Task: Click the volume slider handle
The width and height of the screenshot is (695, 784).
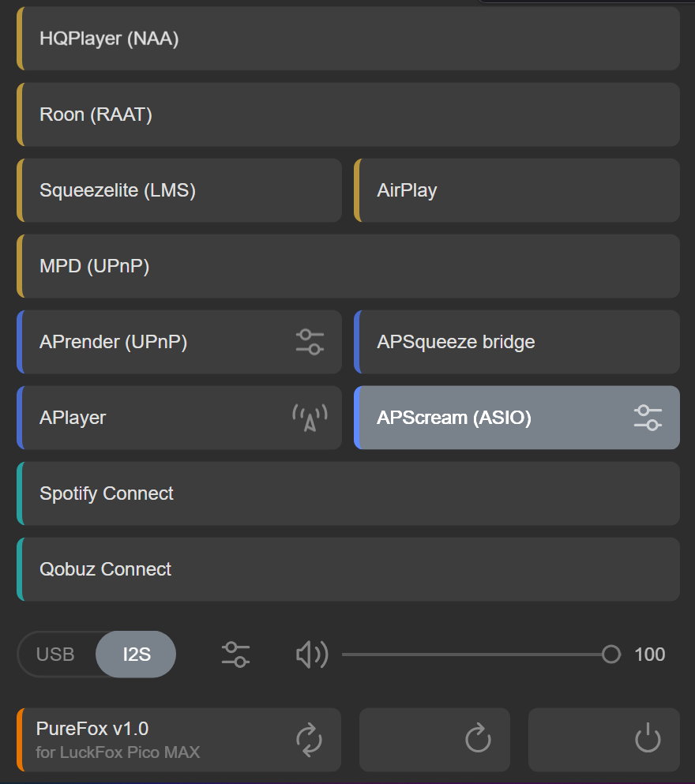Action: click(x=610, y=655)
